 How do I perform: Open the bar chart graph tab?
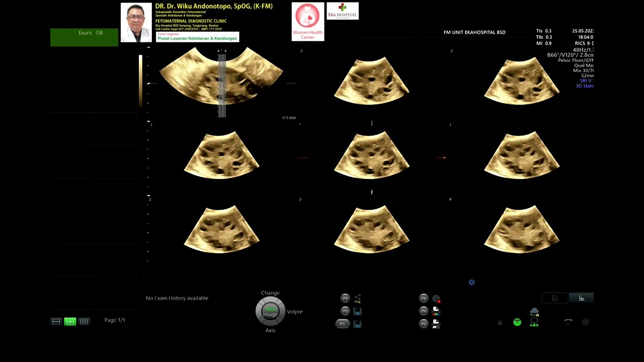click(582, 298)
